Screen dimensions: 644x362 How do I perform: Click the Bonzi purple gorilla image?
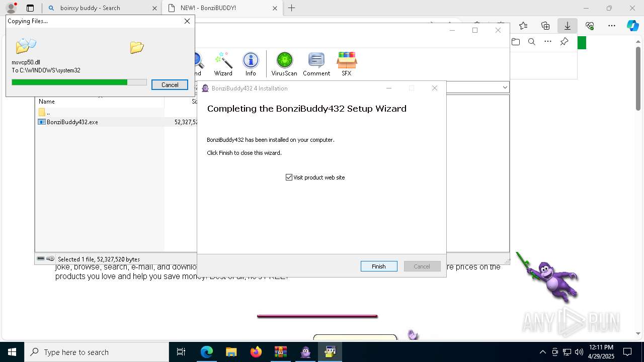(548, 278)
